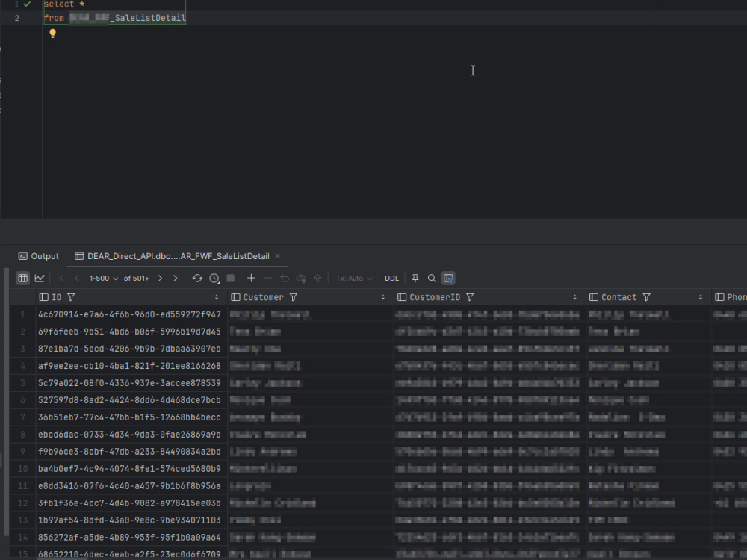The width and height of the screenshot is (747, 560).
Task: Open the auto-refresh clock options
Action: (214, 278)
